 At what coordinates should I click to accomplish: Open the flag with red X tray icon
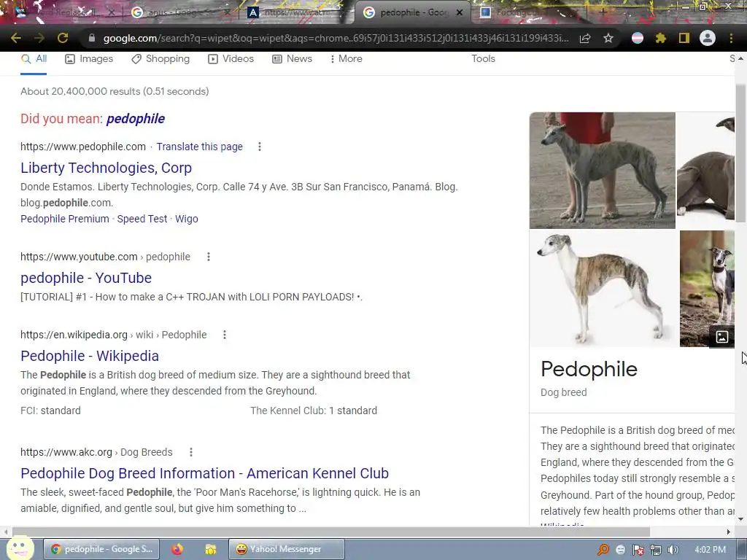638,550
